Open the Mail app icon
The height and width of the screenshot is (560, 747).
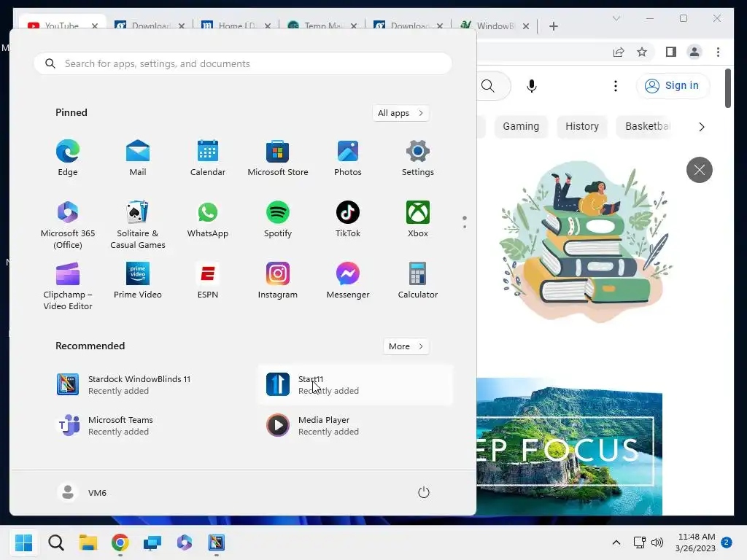pos(138,158)
